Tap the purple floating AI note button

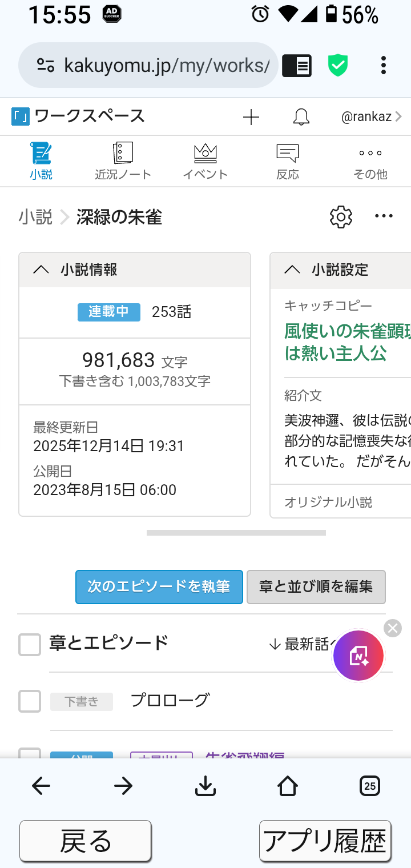tap(358, 656)
